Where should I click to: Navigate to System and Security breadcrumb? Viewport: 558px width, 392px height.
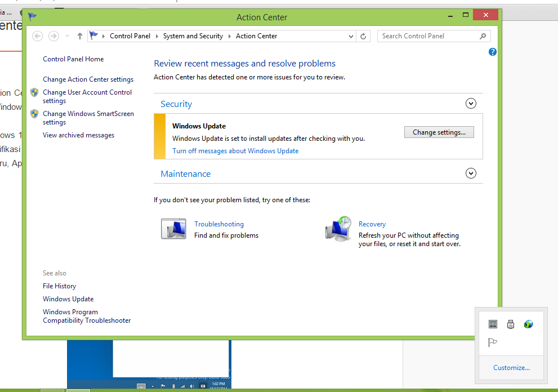(193, 35)
